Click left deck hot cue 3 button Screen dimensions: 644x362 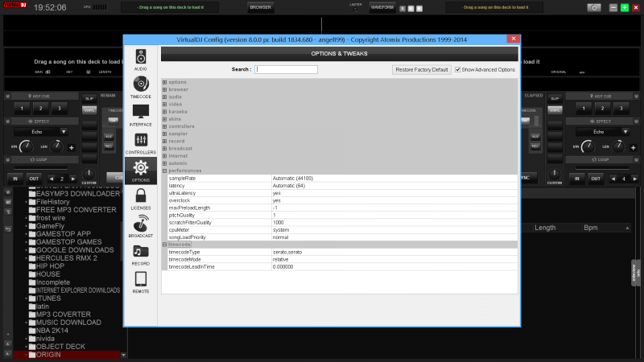point(60,109)
